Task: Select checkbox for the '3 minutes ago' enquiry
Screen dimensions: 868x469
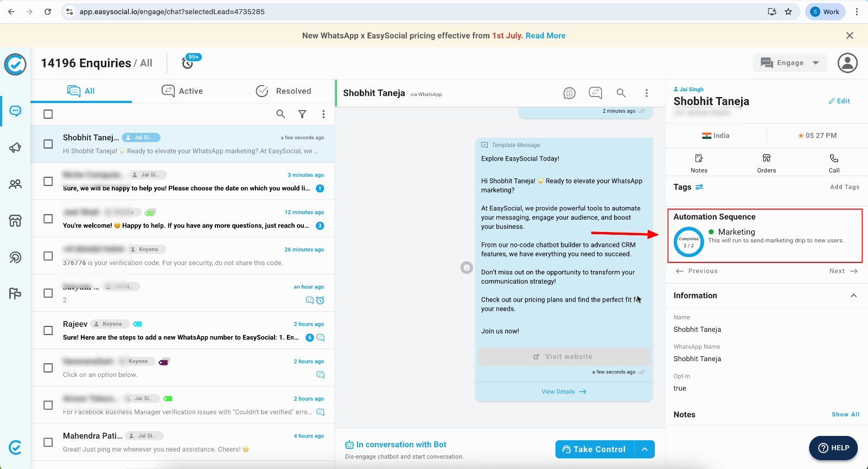Action: pyautogui.click(x=48, y=181)
